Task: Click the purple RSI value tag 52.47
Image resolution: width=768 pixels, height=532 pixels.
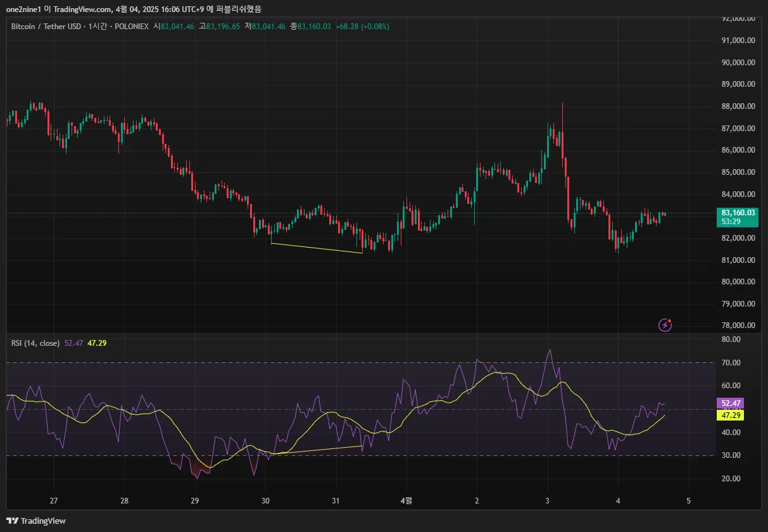Action: coord(729,403)
